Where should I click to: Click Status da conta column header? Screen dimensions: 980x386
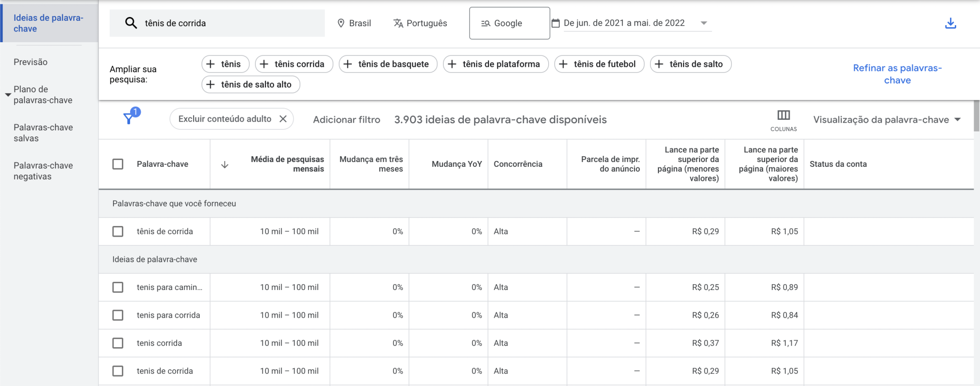click(838, 164)
